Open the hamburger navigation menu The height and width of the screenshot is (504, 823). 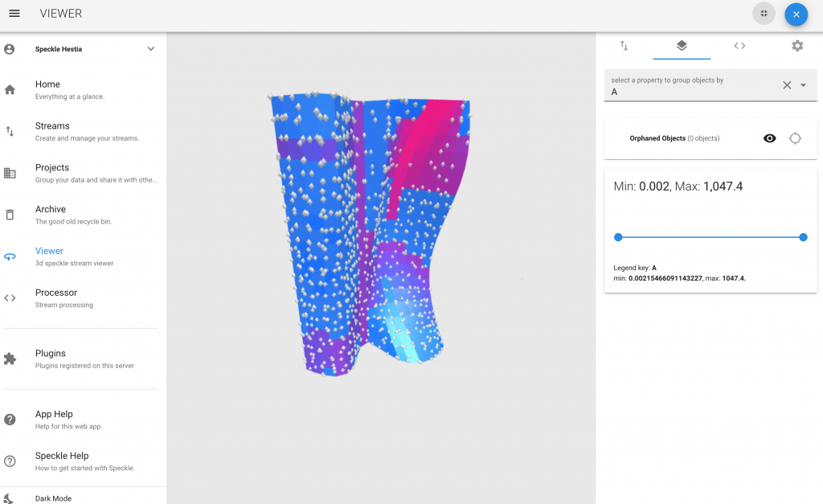[x=14, y=14]
